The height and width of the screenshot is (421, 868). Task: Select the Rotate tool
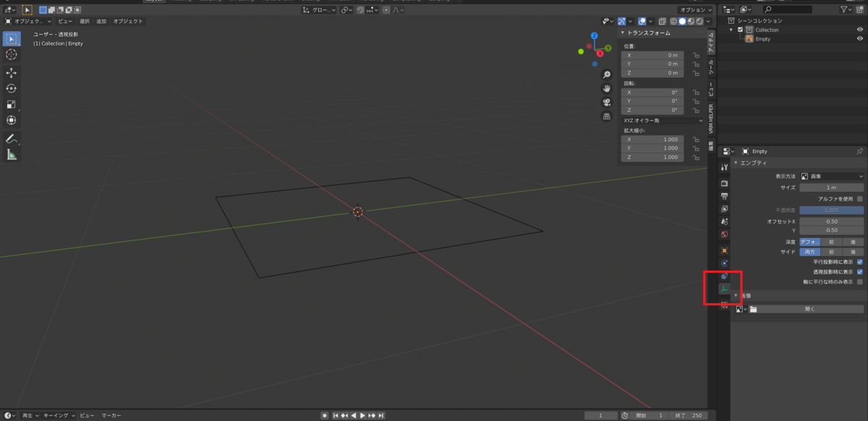(12, 89)
